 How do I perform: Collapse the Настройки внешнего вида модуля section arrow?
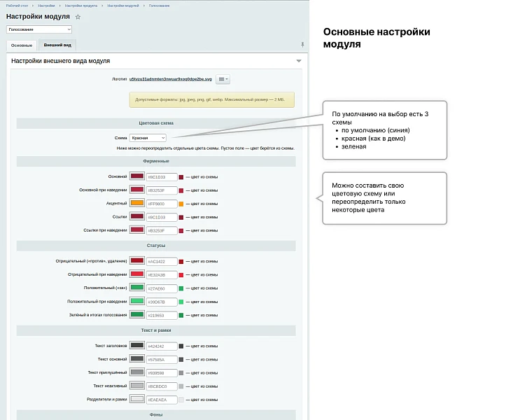pyautogui.click(x=299, y=61)
